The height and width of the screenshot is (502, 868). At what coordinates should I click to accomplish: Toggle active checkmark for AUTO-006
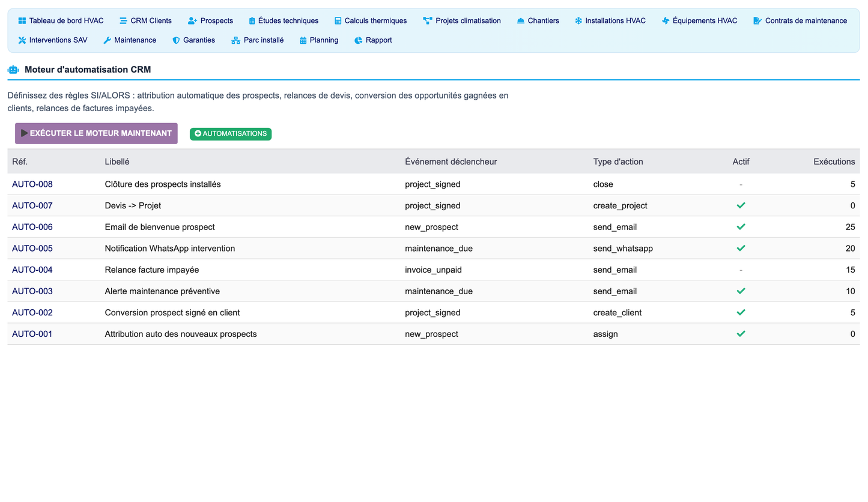click(x=741, y=227)
